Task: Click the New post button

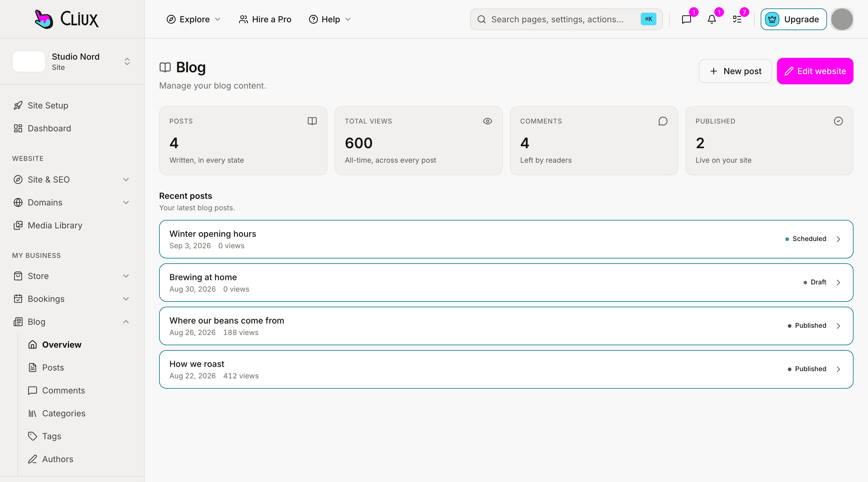Action: (735, 71)
